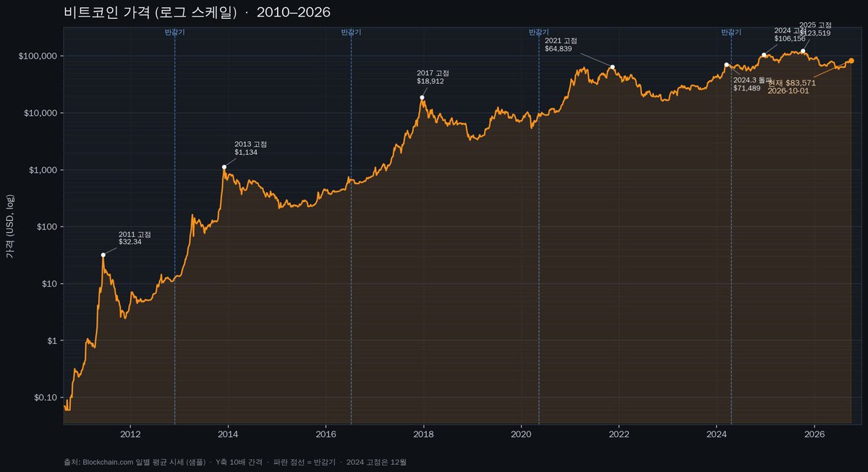Viewport: 868px width, 472px height.
Task: Select the white 2013 고점 peak marker dot
Action: tap(224, 167)
